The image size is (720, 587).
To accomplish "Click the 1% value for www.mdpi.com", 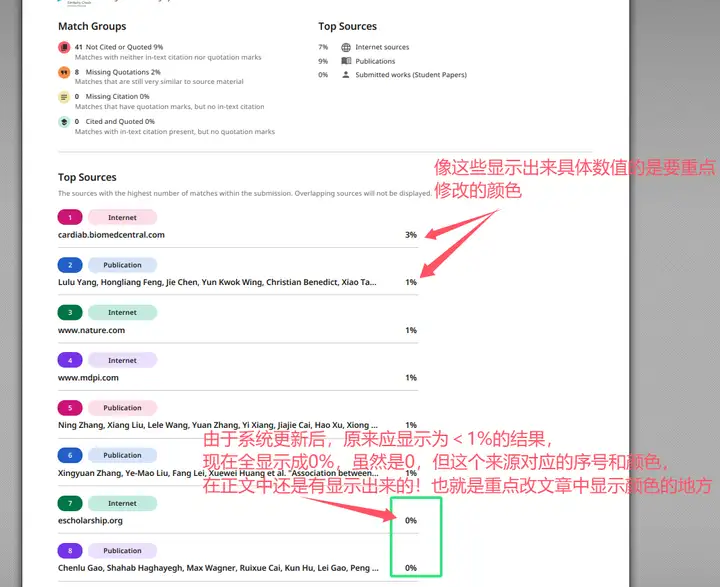I will [411, 378].
